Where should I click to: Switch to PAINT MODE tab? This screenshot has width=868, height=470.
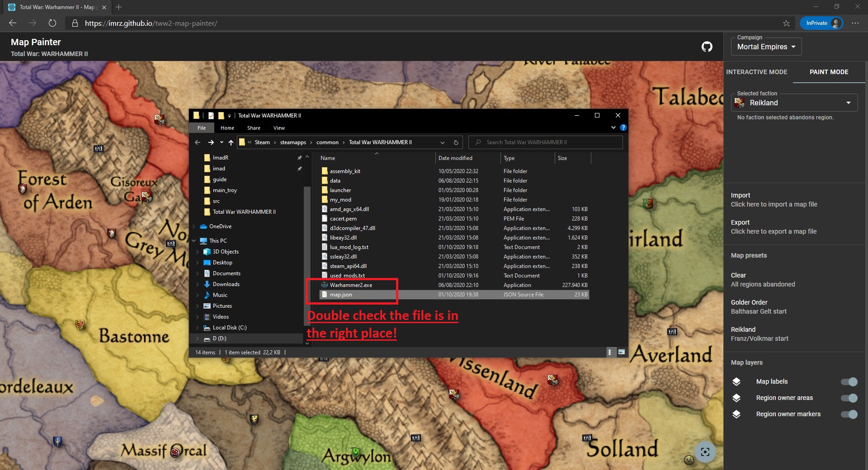(x=829, y=72)
